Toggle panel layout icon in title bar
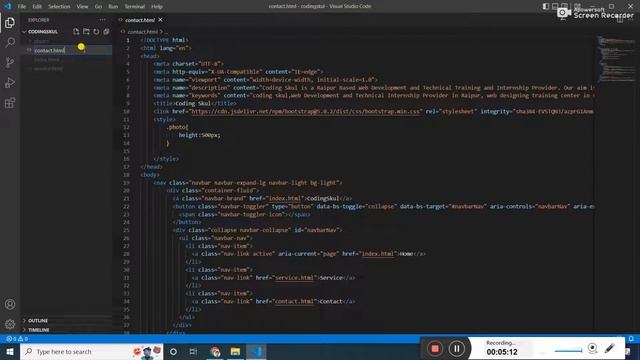This screenshot has width=640, height=360. click(x=555, y=6)
